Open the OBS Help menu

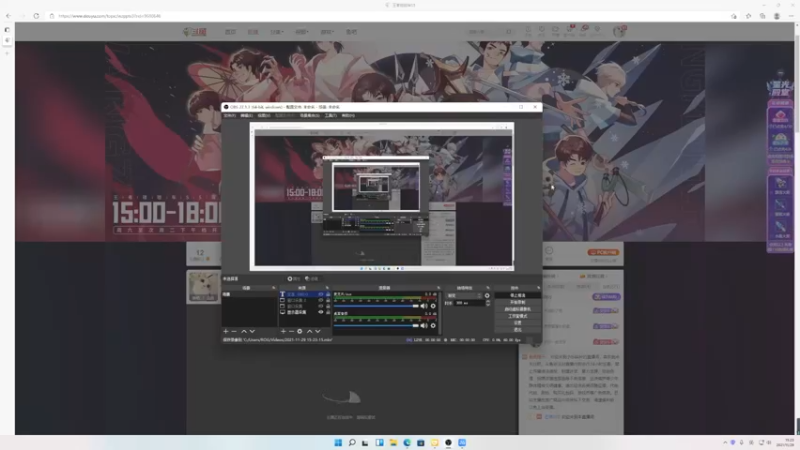click(348, 115)
